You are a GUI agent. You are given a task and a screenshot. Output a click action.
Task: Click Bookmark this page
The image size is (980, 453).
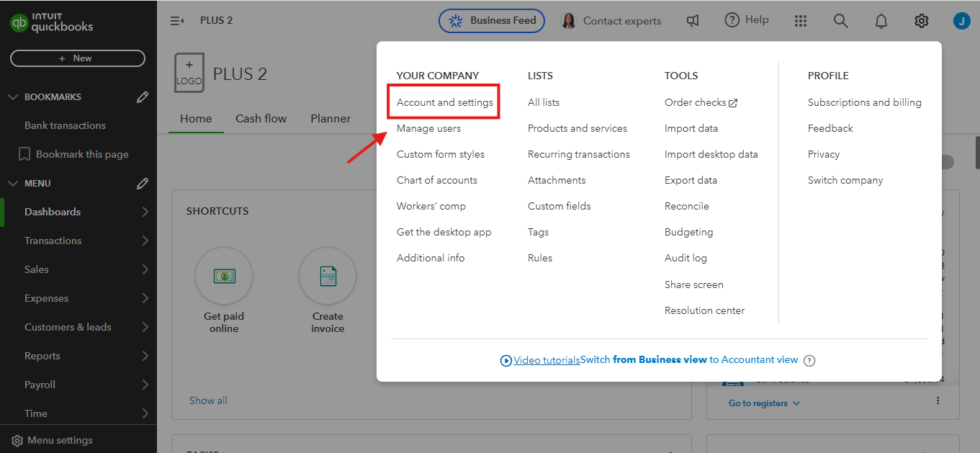tap(73, 154)
